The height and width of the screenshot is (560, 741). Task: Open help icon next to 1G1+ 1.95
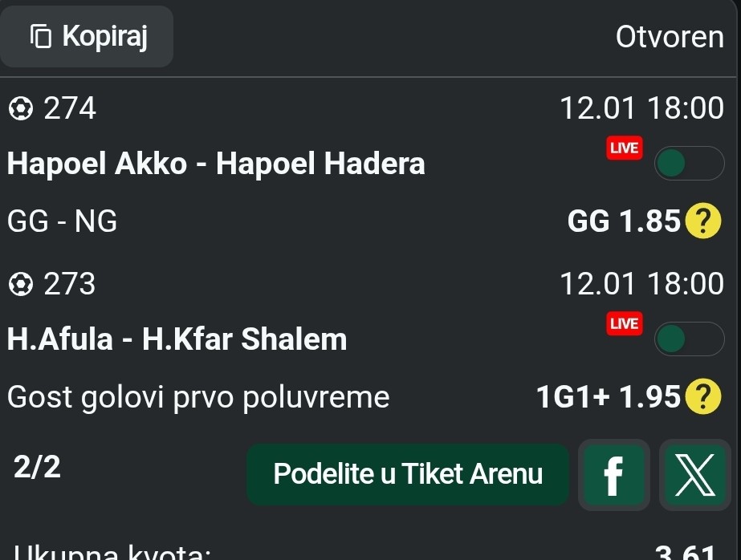click(702, 396)
